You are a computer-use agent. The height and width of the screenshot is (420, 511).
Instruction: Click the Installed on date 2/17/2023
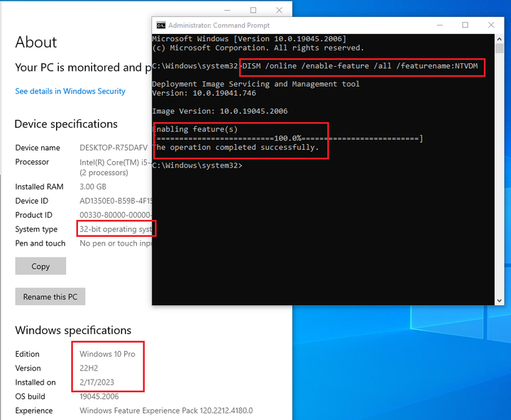[x=97, y=382]
